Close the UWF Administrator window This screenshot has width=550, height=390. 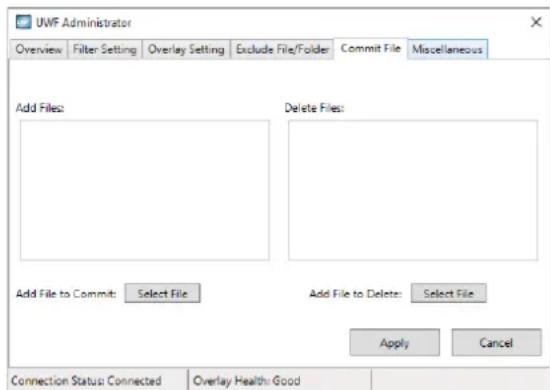point(536,22)
